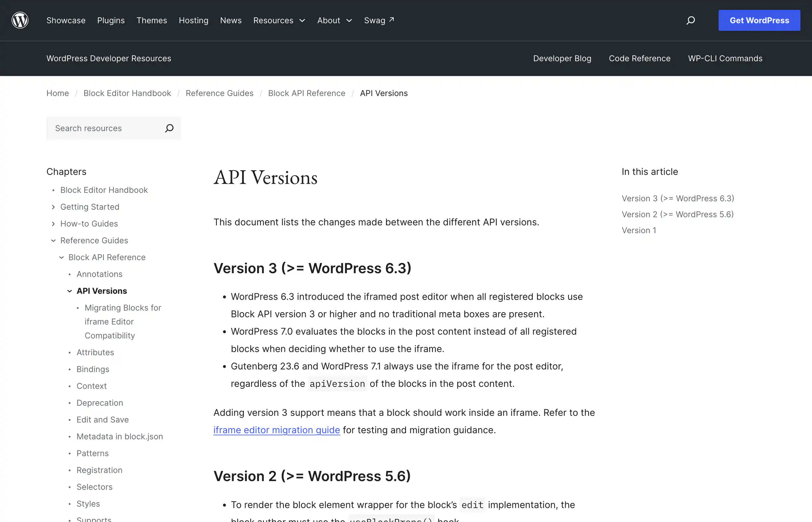The height and width of the screenshot is (522, 812).
Task: Open Block Editor Handbook chapter in sidebar
Action: (x=104, y=190)
